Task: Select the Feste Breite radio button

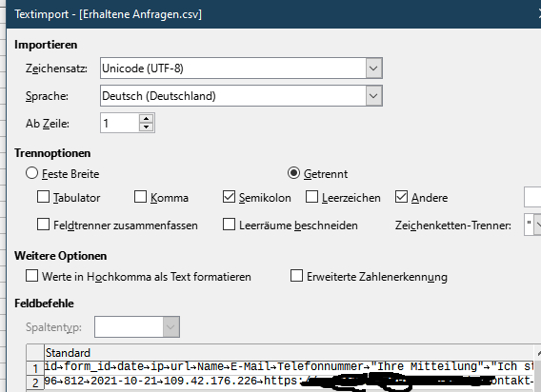Action: [31, 173]
